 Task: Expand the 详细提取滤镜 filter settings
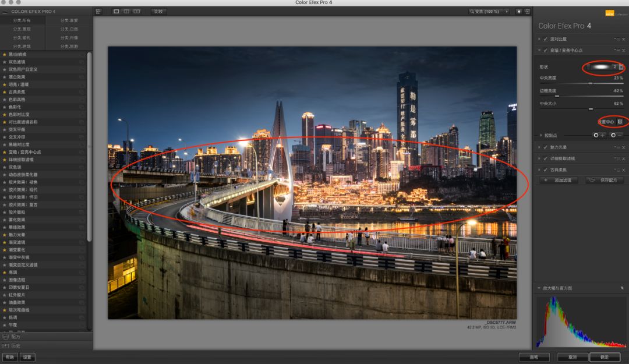pos(539,159)
